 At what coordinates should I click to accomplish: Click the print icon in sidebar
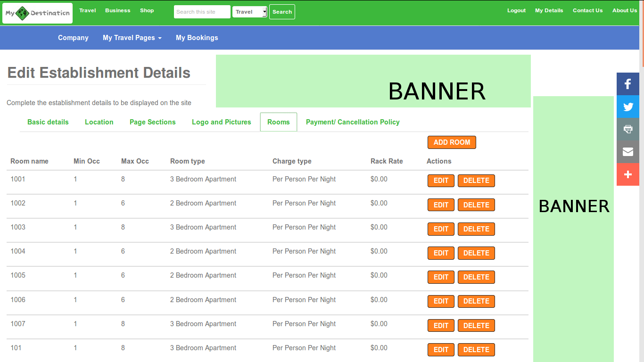pos(627,129)
